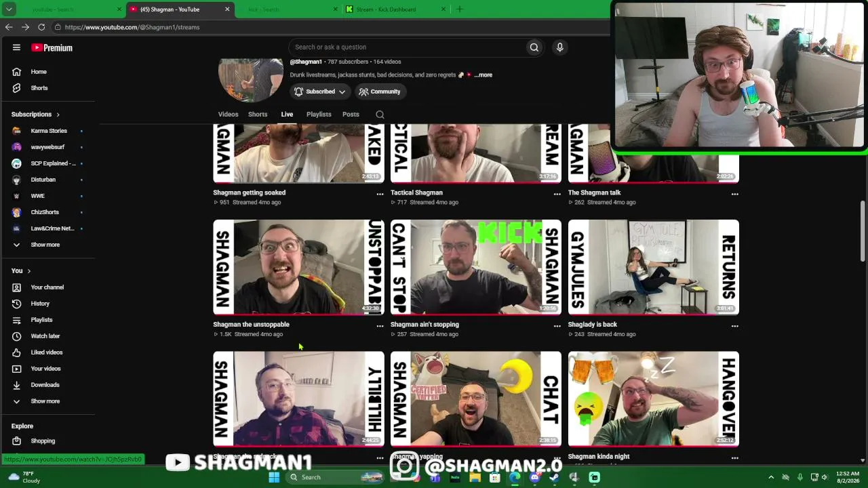Close the Shagman - YouTube browser tab
This screenshot has height=488, width=868.
(227, 9)
